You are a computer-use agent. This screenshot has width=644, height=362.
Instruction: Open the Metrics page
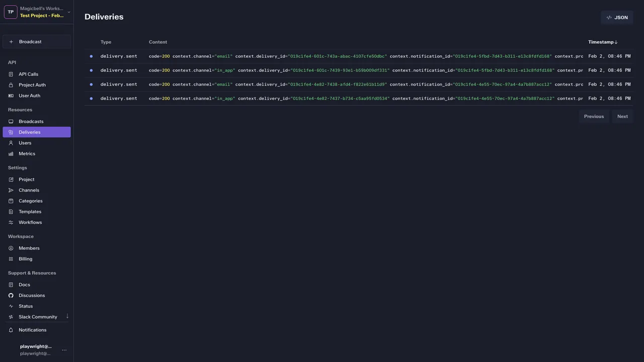tap(37, 154)
